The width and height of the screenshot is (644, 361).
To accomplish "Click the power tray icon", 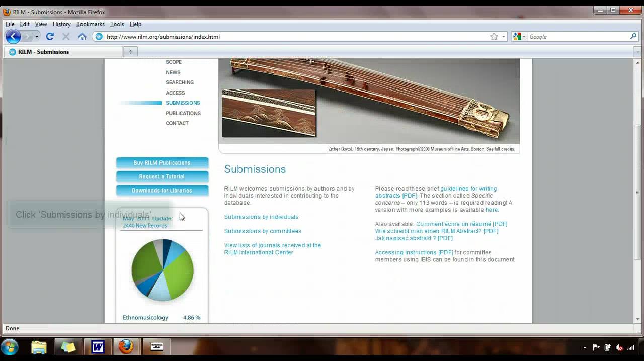I will pyautogui.click(x=608, y=347).
